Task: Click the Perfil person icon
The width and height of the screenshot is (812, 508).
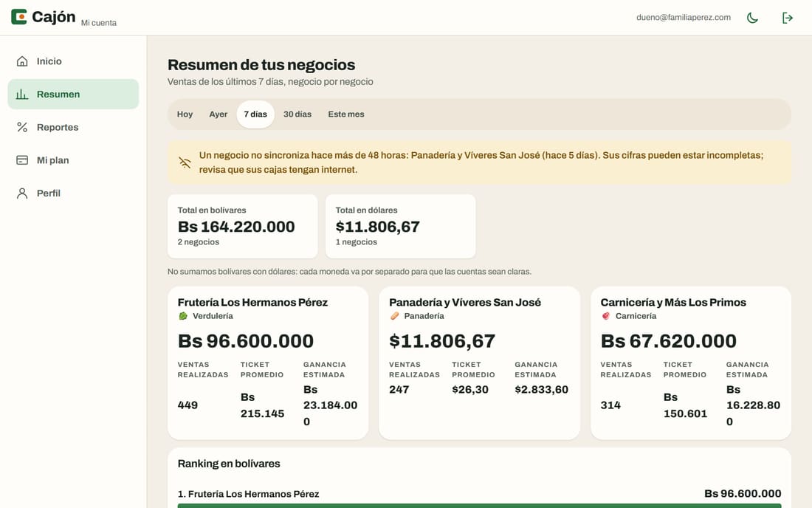Action: [21, 193]
